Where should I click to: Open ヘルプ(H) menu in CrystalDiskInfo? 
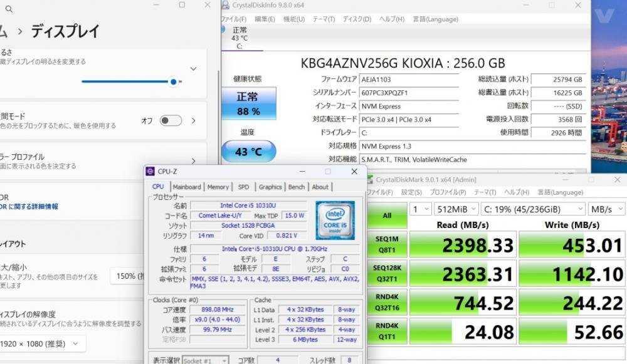tap(392, 19)
